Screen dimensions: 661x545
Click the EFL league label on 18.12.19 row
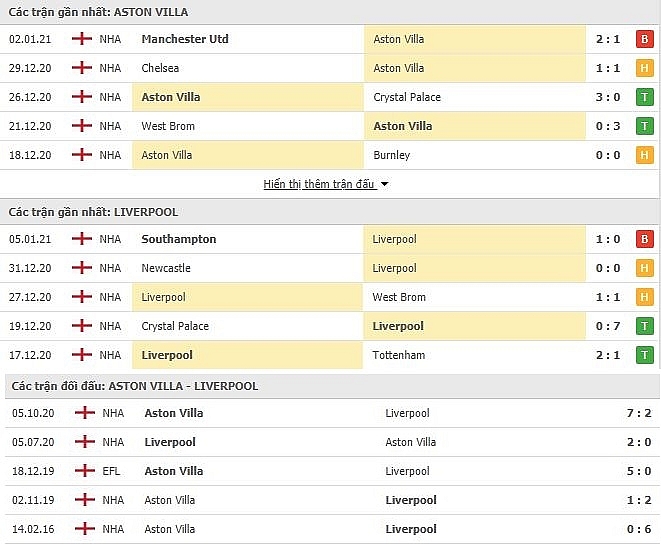coord(111,471)
